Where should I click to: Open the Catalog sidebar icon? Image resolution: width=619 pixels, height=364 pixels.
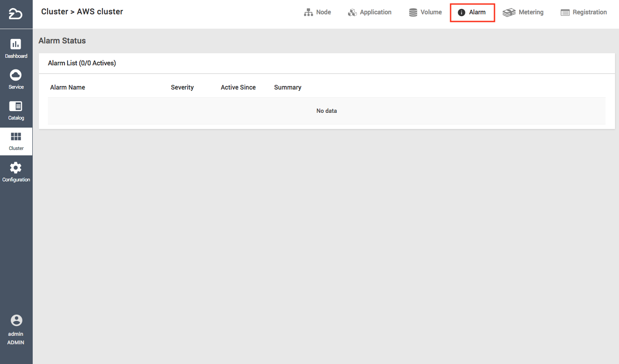[x=16, y=106]
